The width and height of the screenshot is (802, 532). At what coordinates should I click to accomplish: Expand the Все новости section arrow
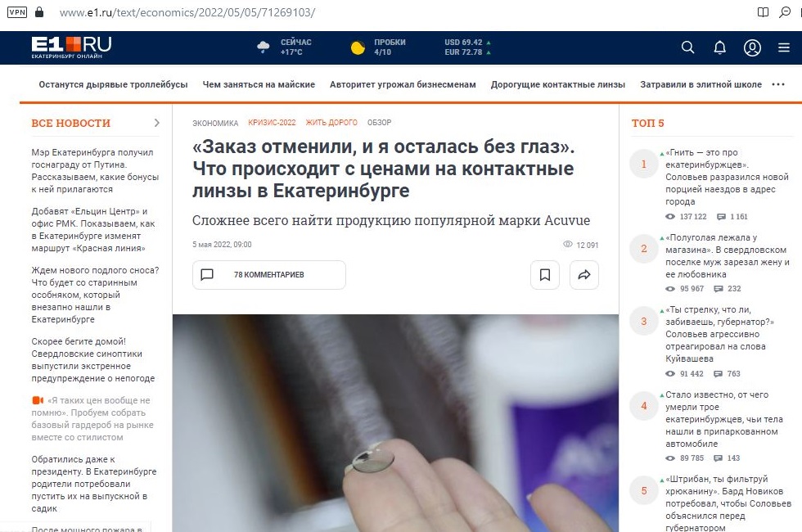pyautogui.click(x=156, y=123)
